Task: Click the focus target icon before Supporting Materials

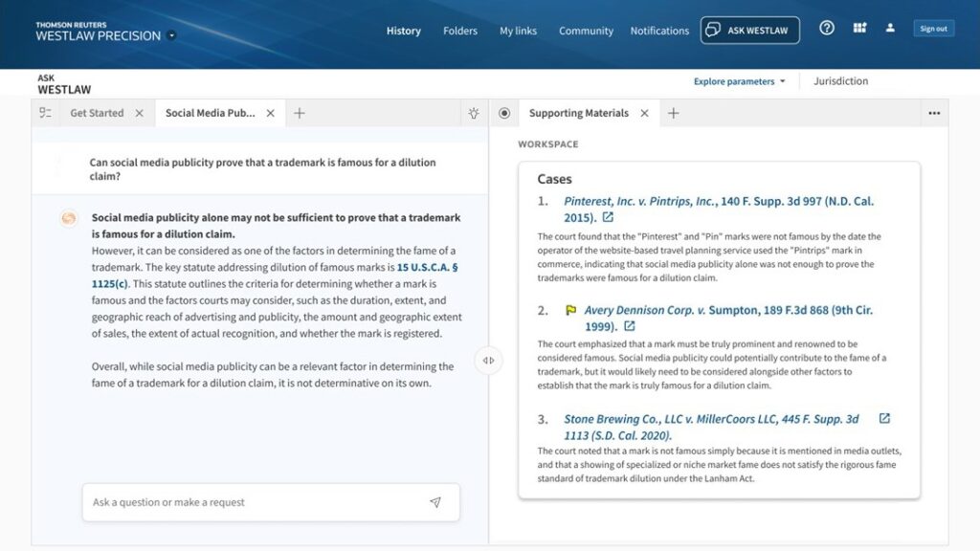Action: (x=504, y=113)
